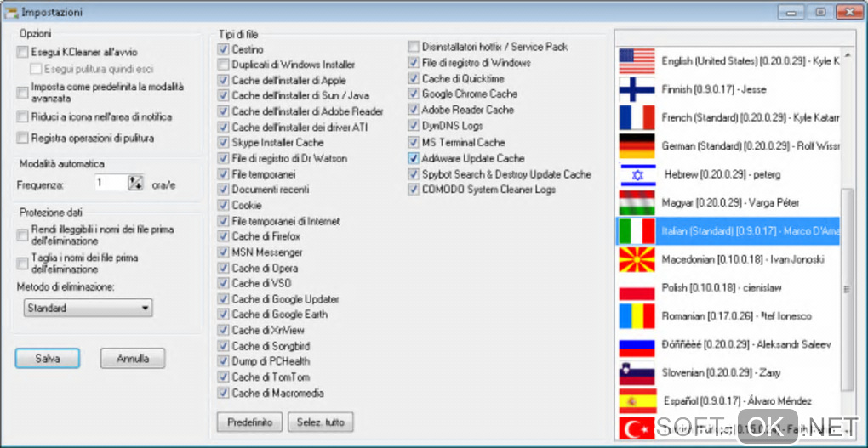Enable Rendi illeggibili i nomi dei file

pos(22,235)
